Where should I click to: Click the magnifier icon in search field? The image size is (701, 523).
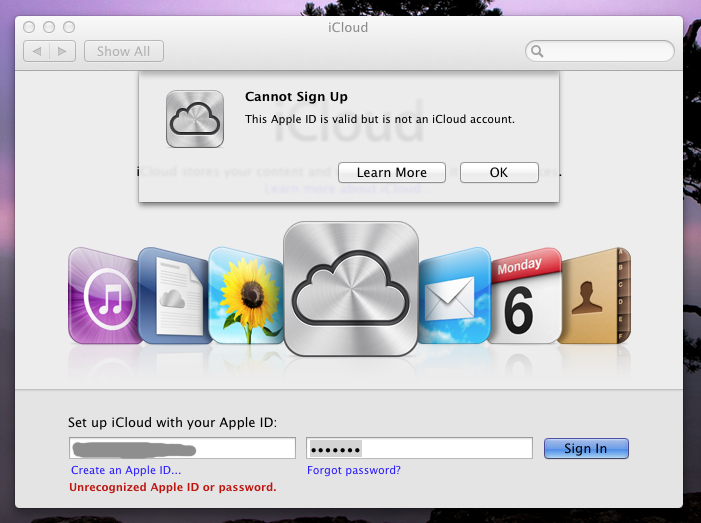[x=537, y=51]
